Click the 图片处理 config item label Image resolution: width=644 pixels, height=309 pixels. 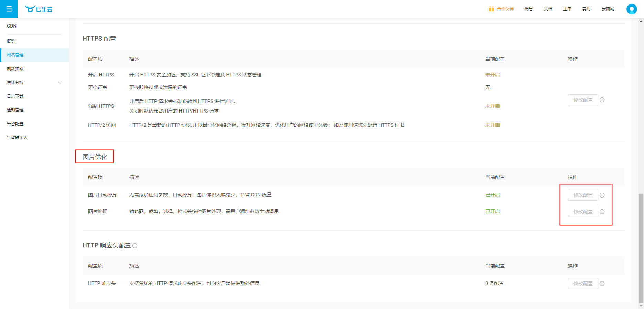tap(98, 211)
